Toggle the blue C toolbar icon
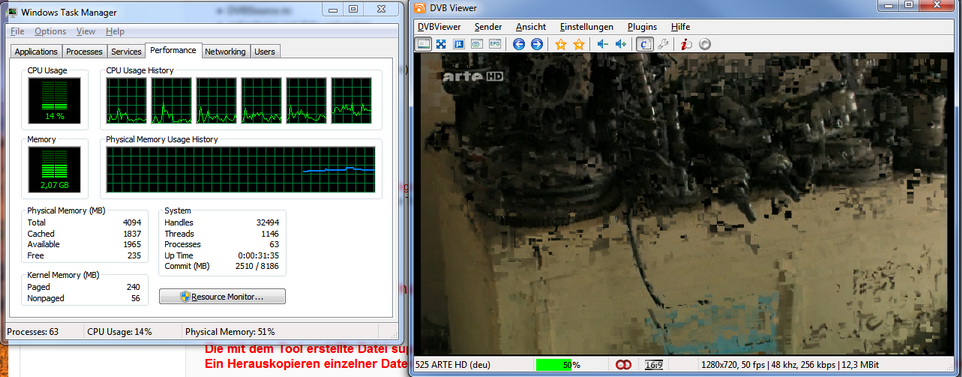This screenshot has height=377, width=962. pos(645,44)
